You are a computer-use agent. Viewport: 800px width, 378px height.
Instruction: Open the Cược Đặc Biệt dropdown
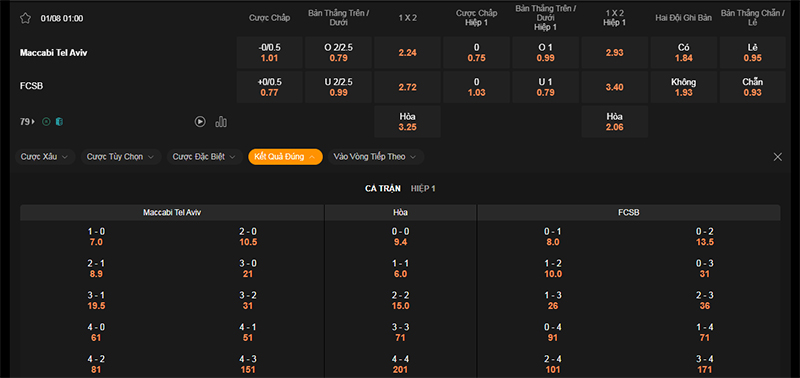coord(205,157)
